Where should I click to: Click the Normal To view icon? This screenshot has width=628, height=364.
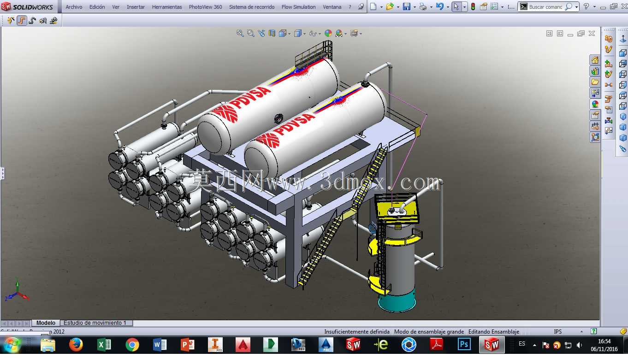[623, 39]
